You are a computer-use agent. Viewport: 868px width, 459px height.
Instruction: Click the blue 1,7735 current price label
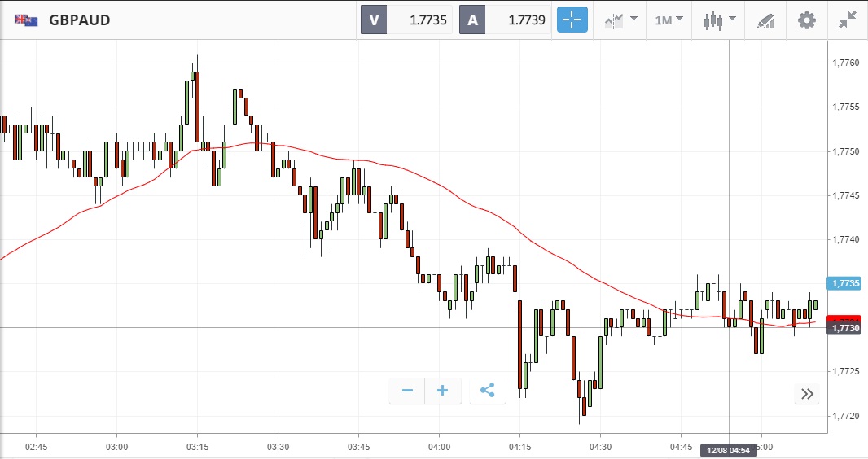pos(844,283)
